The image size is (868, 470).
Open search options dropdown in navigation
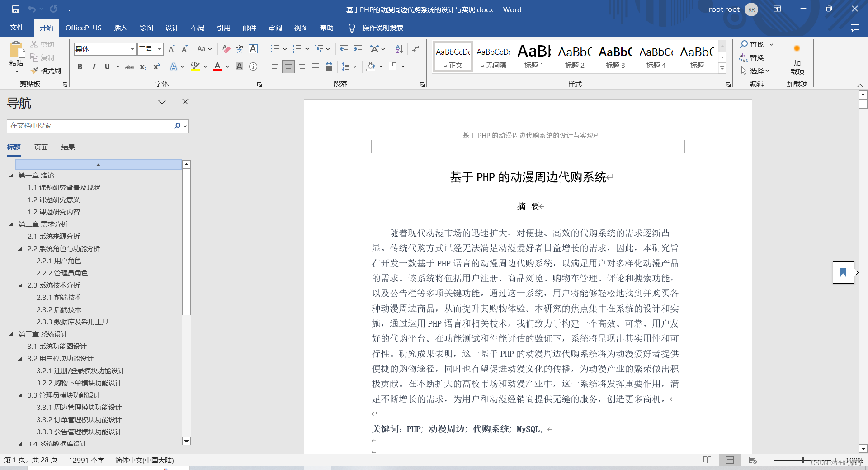[x=184, y=126]
